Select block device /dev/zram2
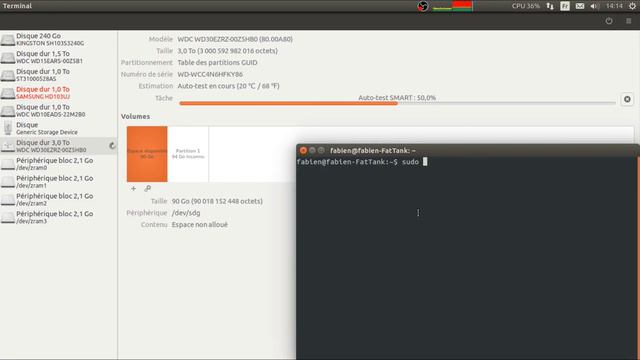Viewport: 640px width, 360px height. coord(58,199)
